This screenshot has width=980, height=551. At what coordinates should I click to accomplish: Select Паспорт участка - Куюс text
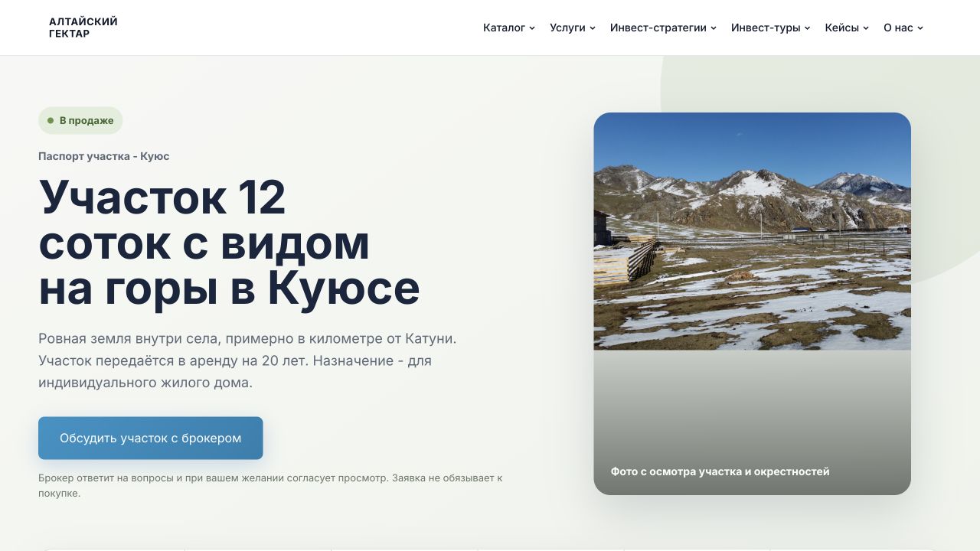tap(104, 156)
